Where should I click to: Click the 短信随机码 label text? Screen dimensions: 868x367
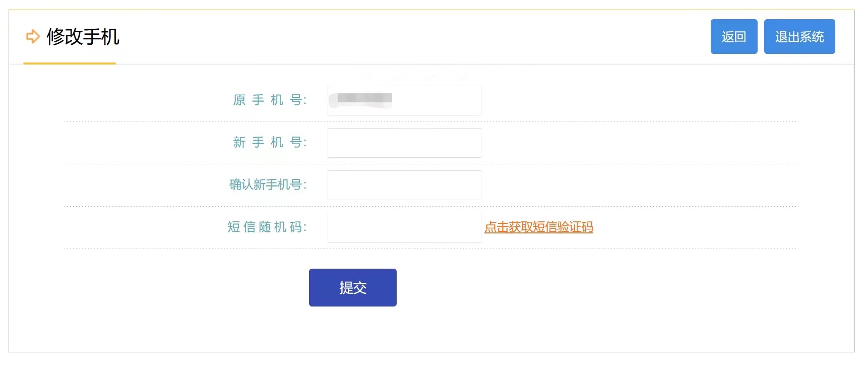[267, 227]
